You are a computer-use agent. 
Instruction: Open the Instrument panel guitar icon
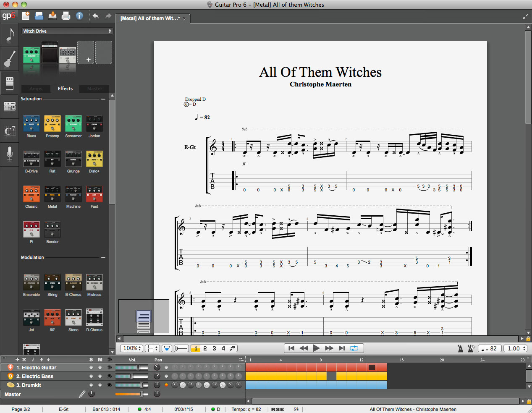10,58
